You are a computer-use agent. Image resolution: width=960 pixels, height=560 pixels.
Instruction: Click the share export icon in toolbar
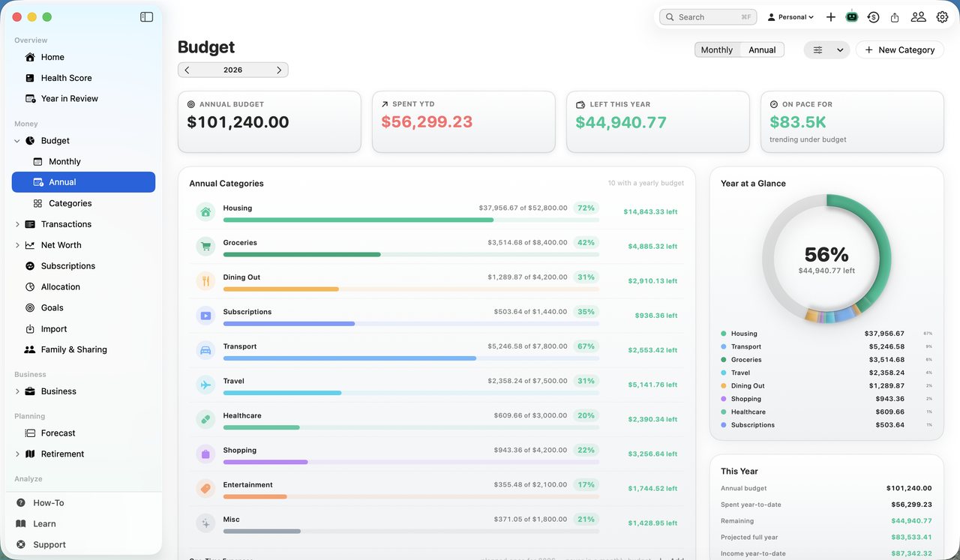pyautogui.click(x=895, y=16)
